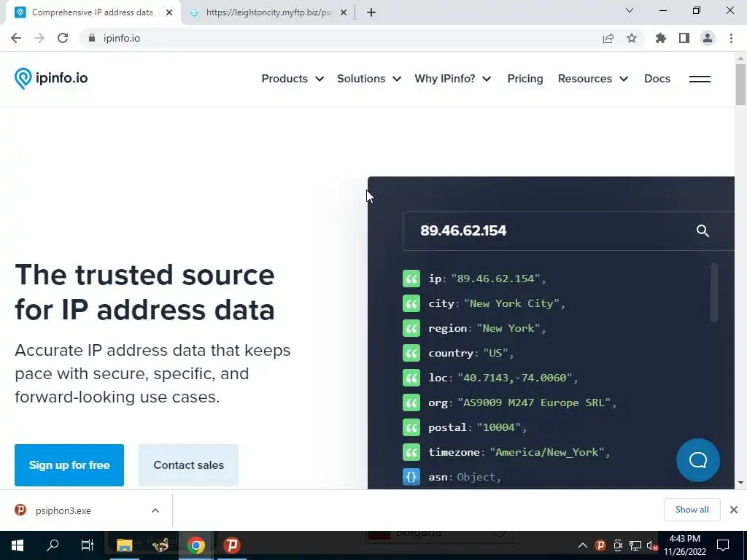Click quote icon beside country field
The width and height of the screenshot is (747, 560).
pos(411,353)
